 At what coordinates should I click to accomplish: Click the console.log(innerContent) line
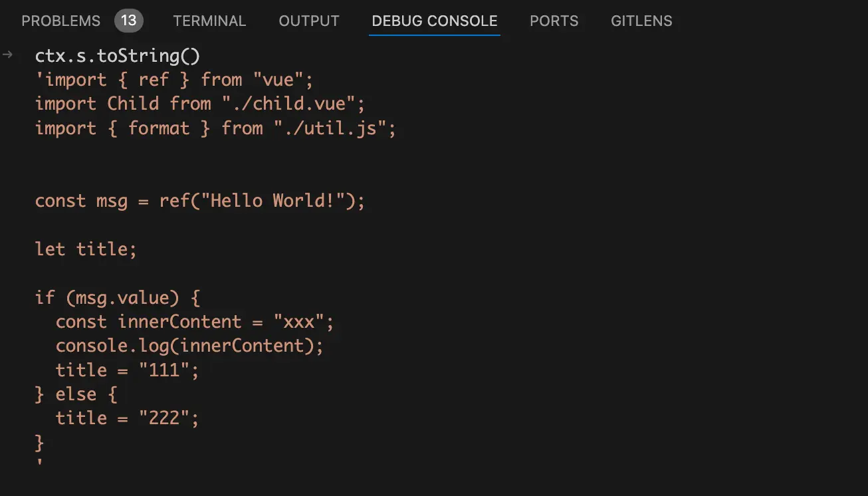(189, 346)
